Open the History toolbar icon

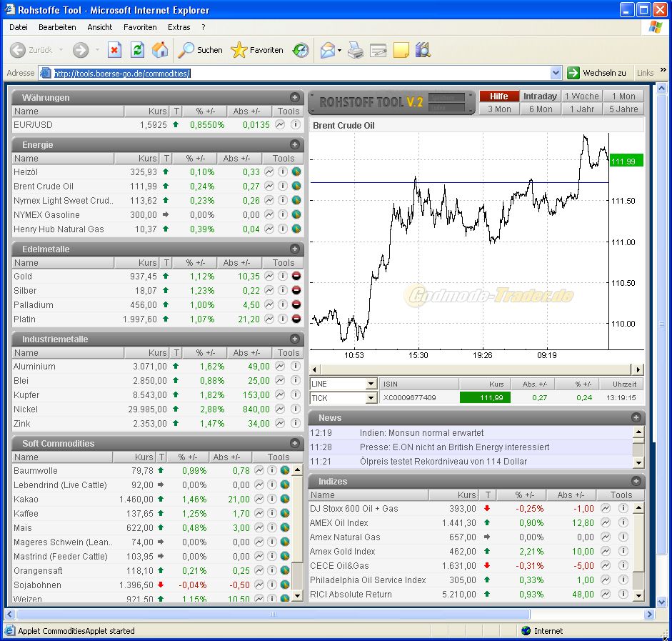pyautogui.click(x=301, y=50)
